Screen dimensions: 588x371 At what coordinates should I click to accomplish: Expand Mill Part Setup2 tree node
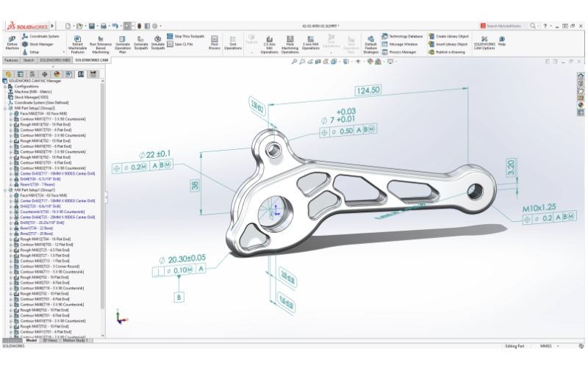click(4, 108)
